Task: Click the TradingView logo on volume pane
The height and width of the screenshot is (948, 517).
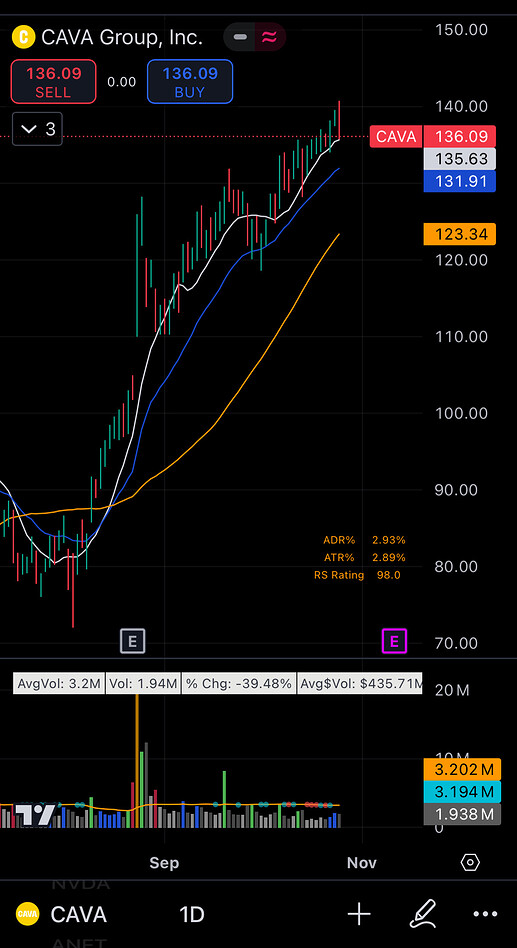Action: [36, 815]
